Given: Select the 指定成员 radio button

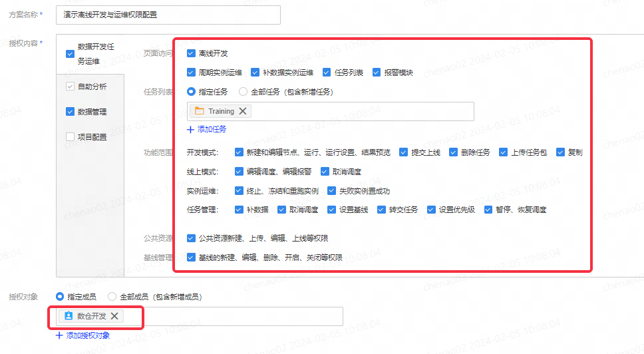Looking at the screenshot, I should pos(60,297).
